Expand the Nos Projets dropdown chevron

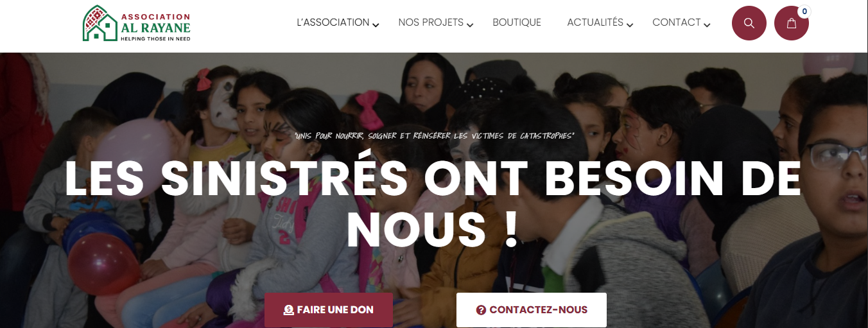tap(470, 25)
